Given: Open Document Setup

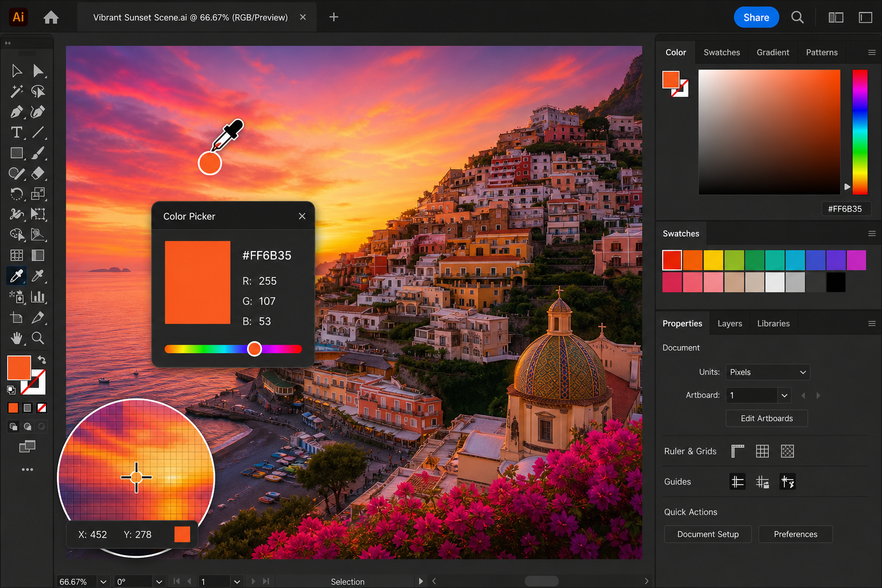Looking at the screenshot, I should pos(708,534).
